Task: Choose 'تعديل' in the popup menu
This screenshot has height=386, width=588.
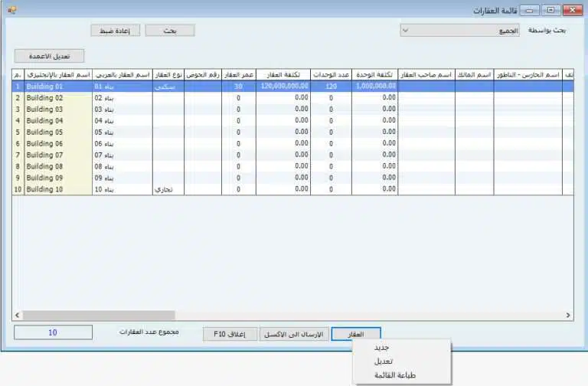Action: [x=384, y=361]
